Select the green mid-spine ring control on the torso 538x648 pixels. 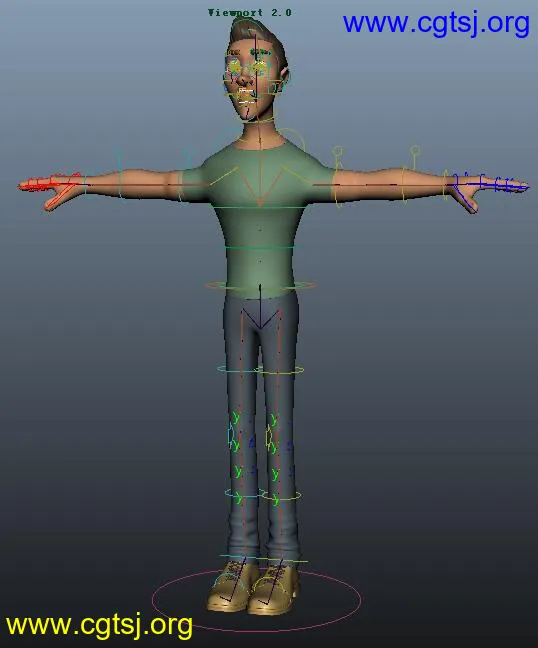pos(259,248)
